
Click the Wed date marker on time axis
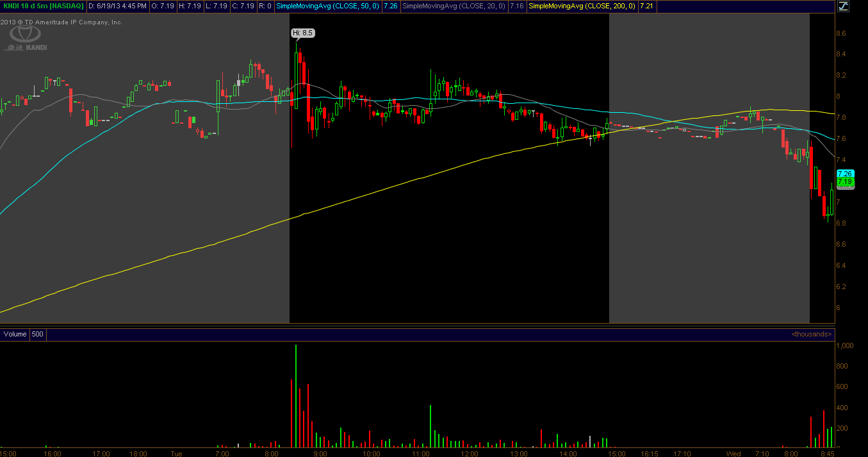733,453
